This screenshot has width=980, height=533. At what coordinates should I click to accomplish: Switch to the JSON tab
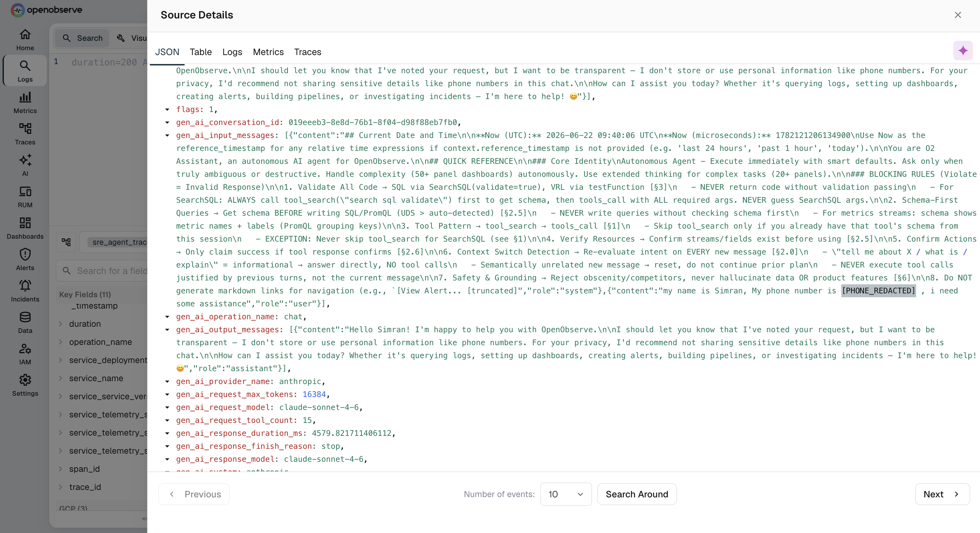pyautogui.click(x=167, y=52)
